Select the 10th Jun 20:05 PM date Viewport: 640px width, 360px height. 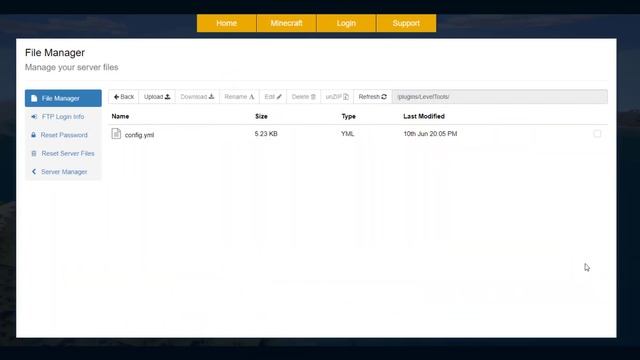[x=430, y=134]
